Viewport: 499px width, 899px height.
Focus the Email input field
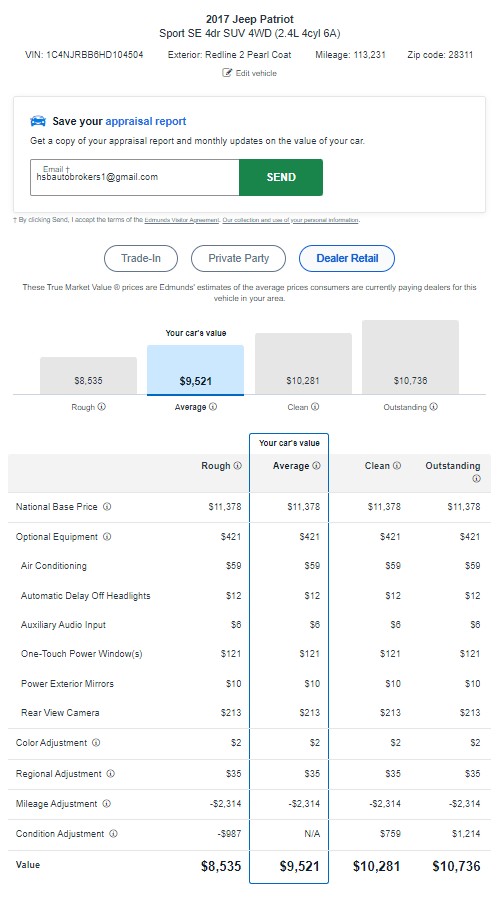(135, 177)
